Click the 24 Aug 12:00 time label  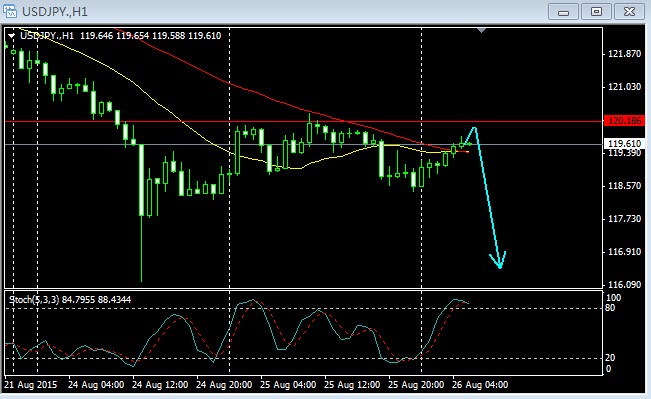pos(160,384)
